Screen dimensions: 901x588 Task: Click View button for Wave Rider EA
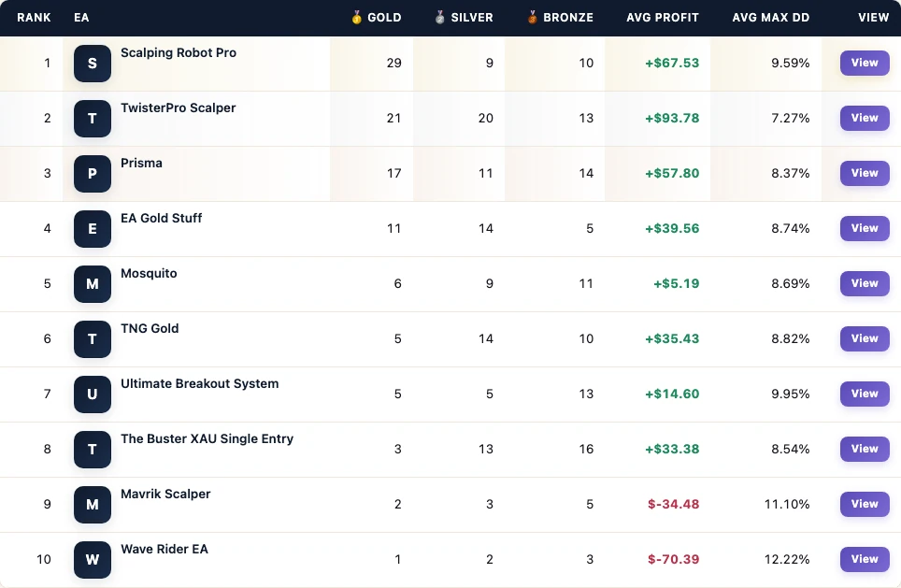point(865,559)
